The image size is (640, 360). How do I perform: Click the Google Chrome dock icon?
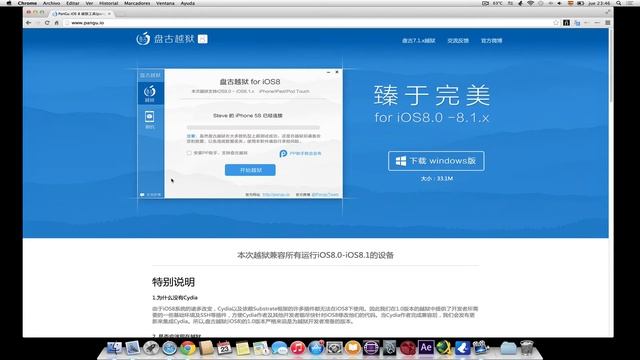tap(188, 348)
